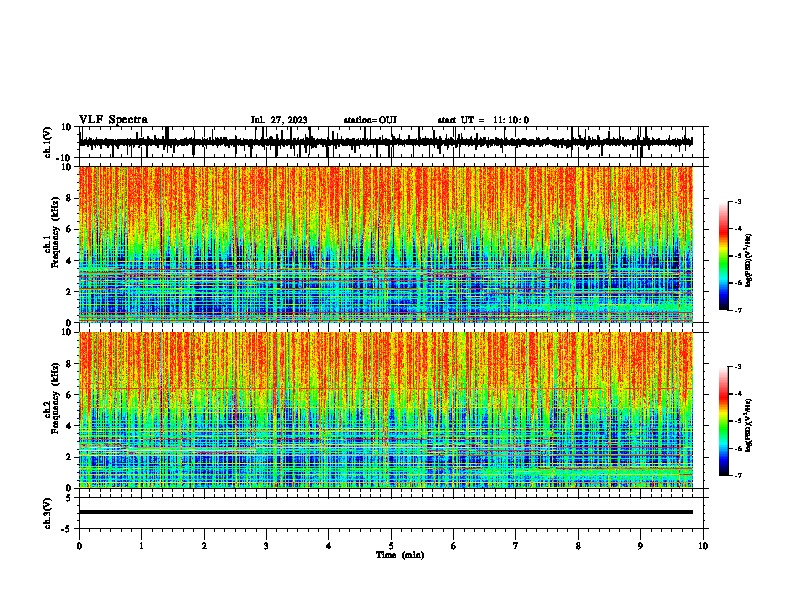
Task: Select the "start UT = 11:10:0" text
Action: (483, 120)
